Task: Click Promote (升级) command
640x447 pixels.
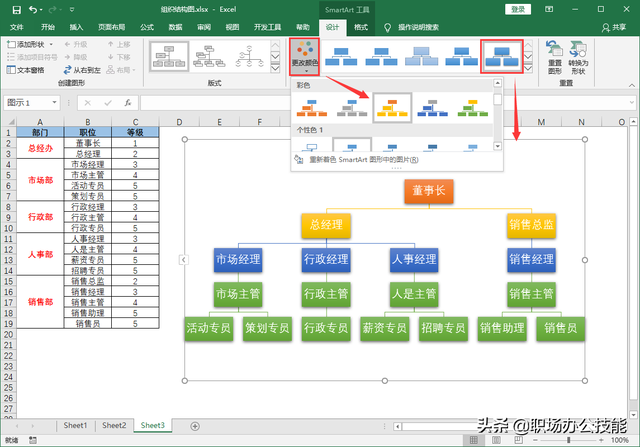Action: click(x=76, y=44)
